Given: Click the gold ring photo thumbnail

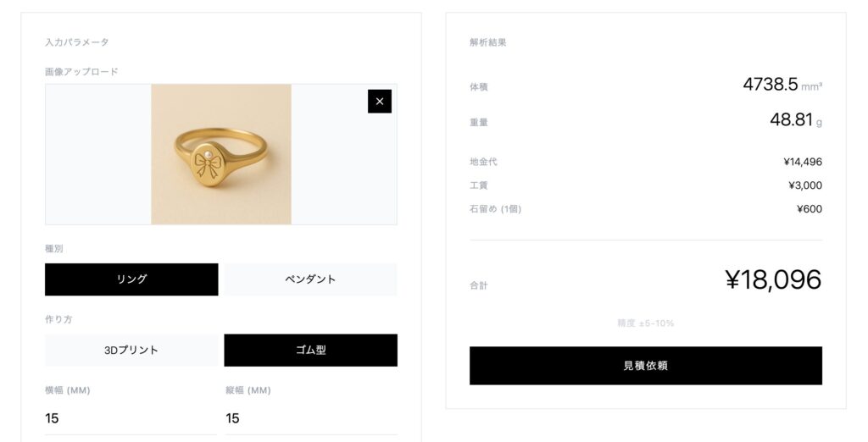Looking at the screenshot, I should coord(221,154).
